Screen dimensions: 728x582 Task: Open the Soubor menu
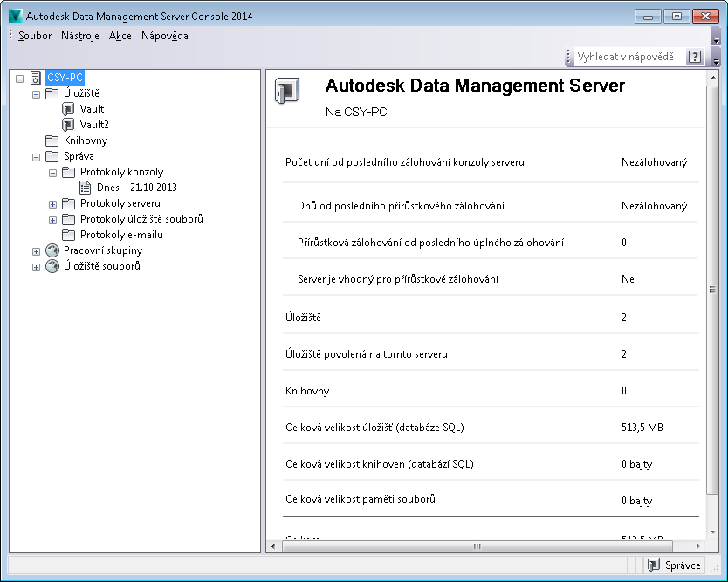35,36
